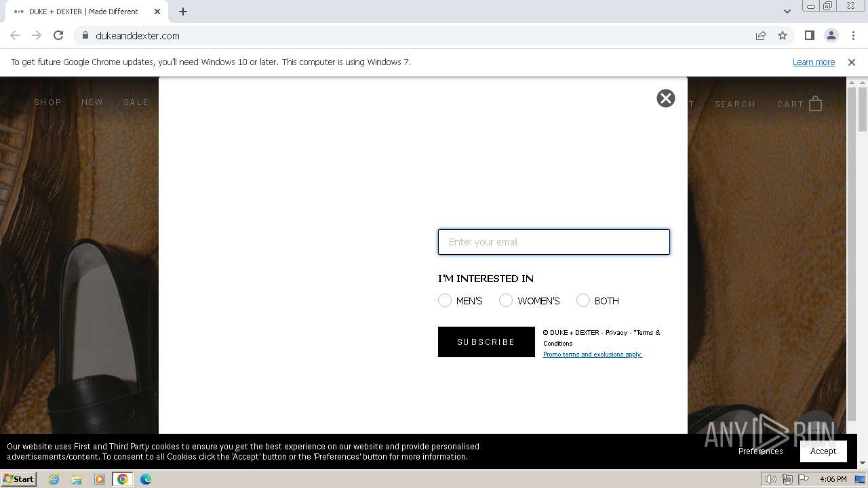Share this page icon
Viewport: 868px width, 488px height.
pyautogui.click(x=761, y=35)
